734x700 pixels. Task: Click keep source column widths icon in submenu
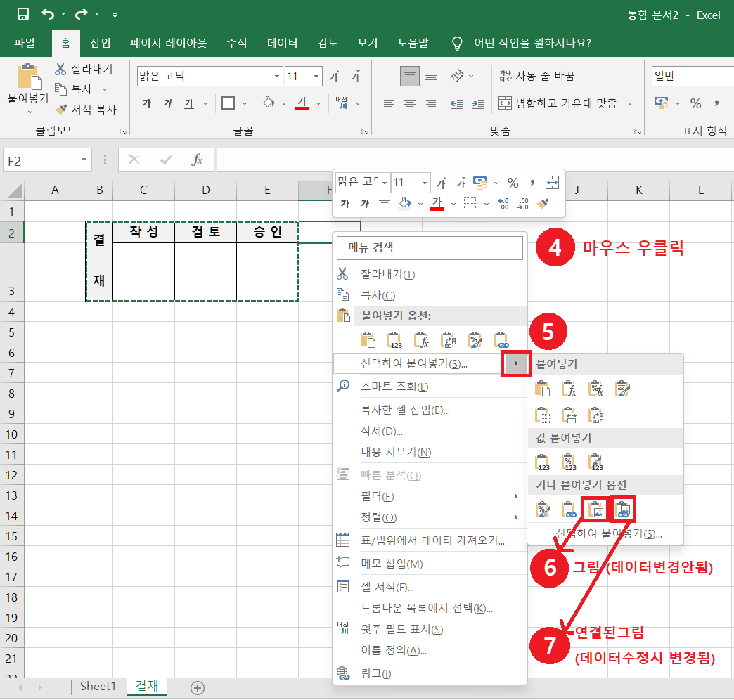(x=569, y=415)
